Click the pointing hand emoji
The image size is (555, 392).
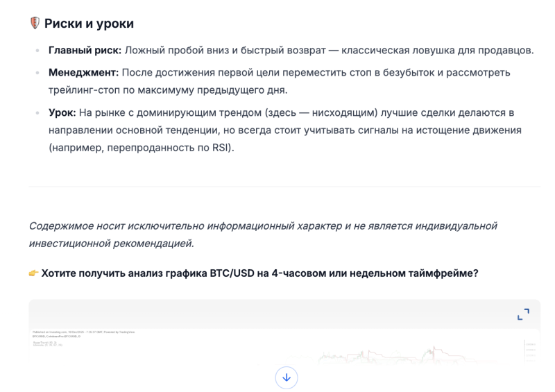click(x=33, y=273)
